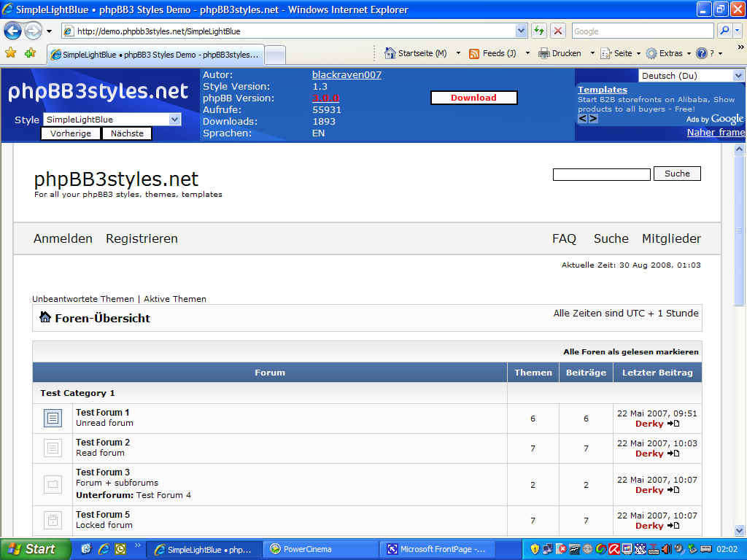The width and height of the screenshot is (747, 560).
Task: Click the page vertical scrollbar thumb
Action: (739, 231)
